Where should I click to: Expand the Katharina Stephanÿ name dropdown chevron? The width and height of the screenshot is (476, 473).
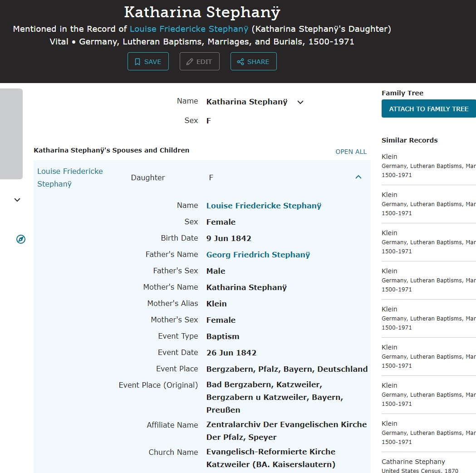coord(300,102)
